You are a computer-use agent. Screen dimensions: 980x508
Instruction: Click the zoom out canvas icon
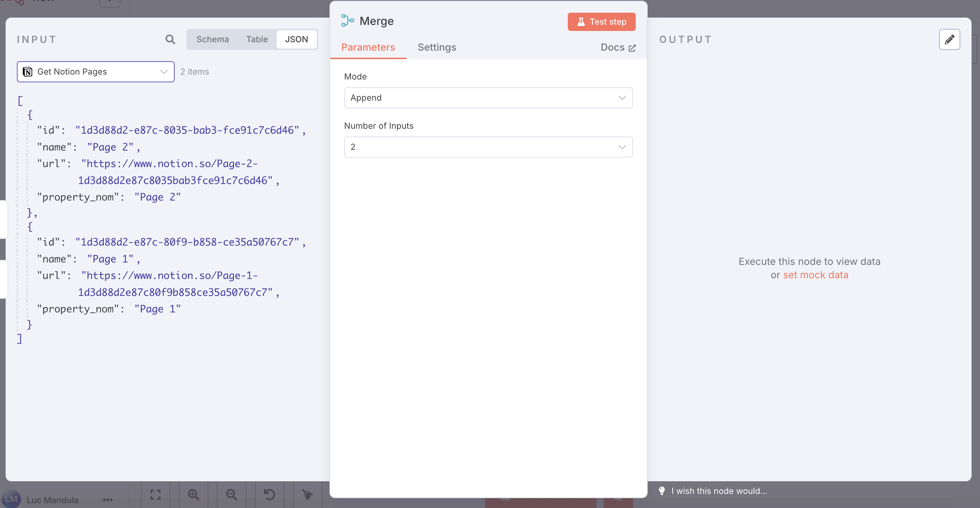tap(231, 494)
